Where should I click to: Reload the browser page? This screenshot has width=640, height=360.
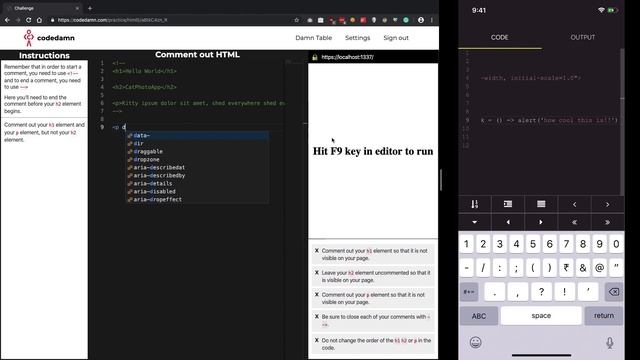(x=28, y=20)
